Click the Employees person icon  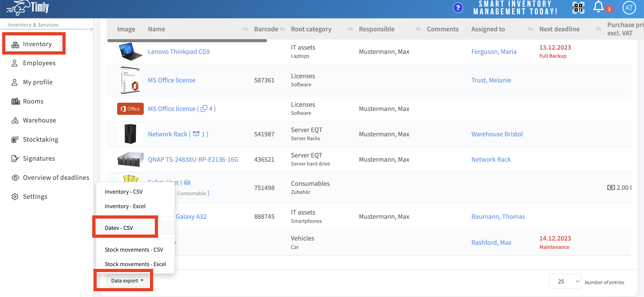(x=14, y=63)
